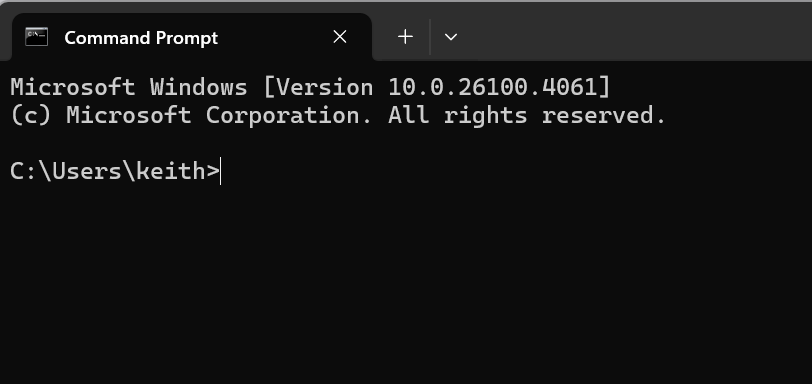The image size is (812, 384).
Task: Click the empty title bar area
Action: click(637, 31)
